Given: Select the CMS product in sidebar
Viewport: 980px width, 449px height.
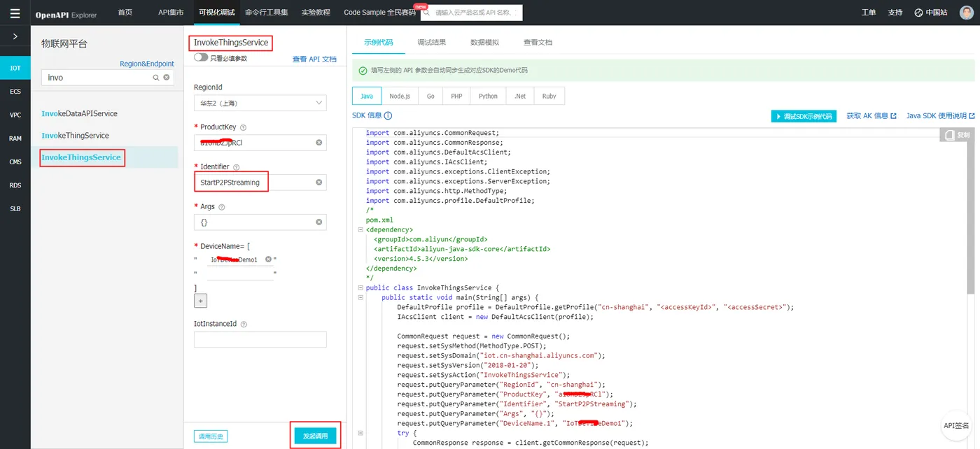Looking at the screenshot, I should click(x=15, y=162).
